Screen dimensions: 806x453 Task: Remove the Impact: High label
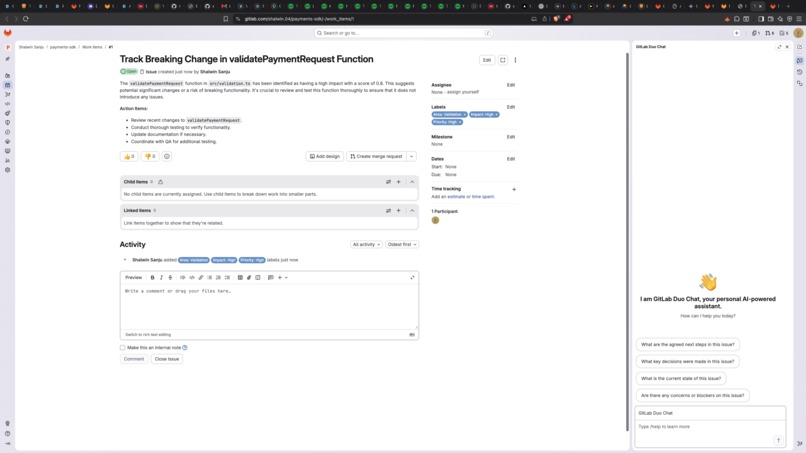point(496,115)
